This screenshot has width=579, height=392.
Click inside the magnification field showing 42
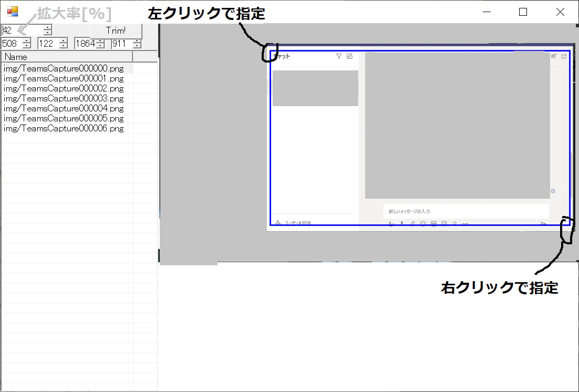coord(16,30)
